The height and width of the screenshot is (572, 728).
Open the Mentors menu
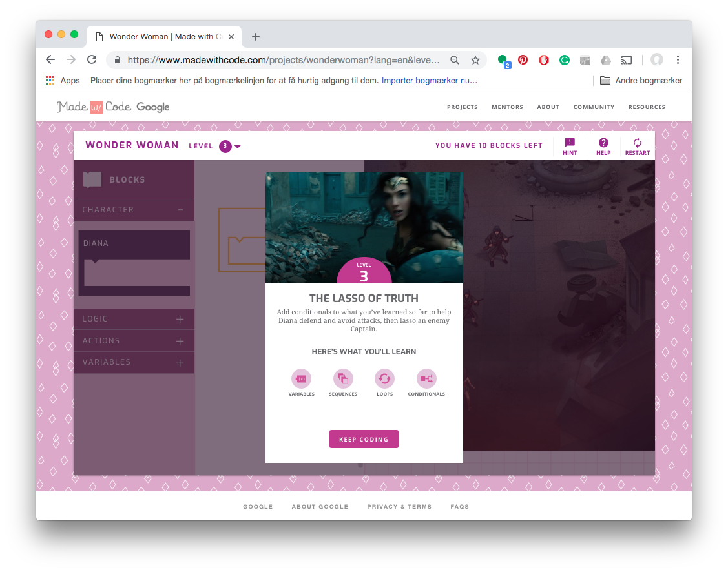pyautogui.click(x=507, y=107)
